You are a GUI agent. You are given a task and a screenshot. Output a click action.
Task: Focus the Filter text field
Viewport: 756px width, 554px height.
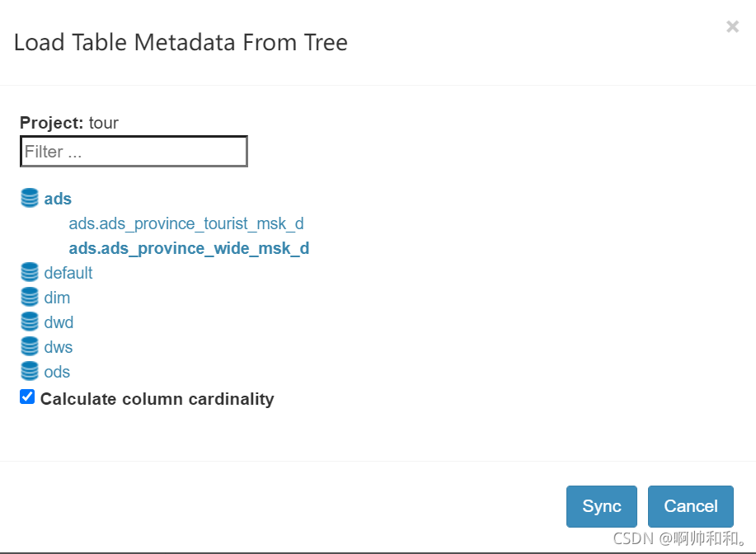(x=134, y=152)
